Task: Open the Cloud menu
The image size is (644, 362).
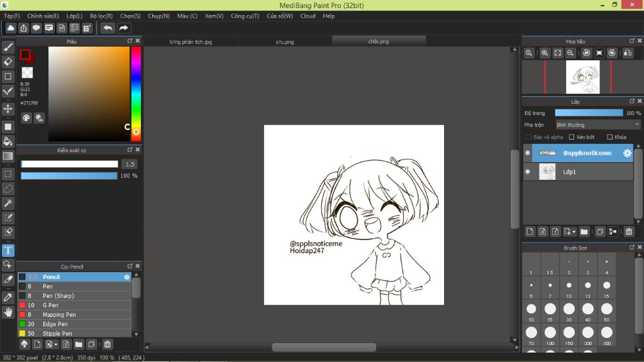Action: click(x=308, y=16)
